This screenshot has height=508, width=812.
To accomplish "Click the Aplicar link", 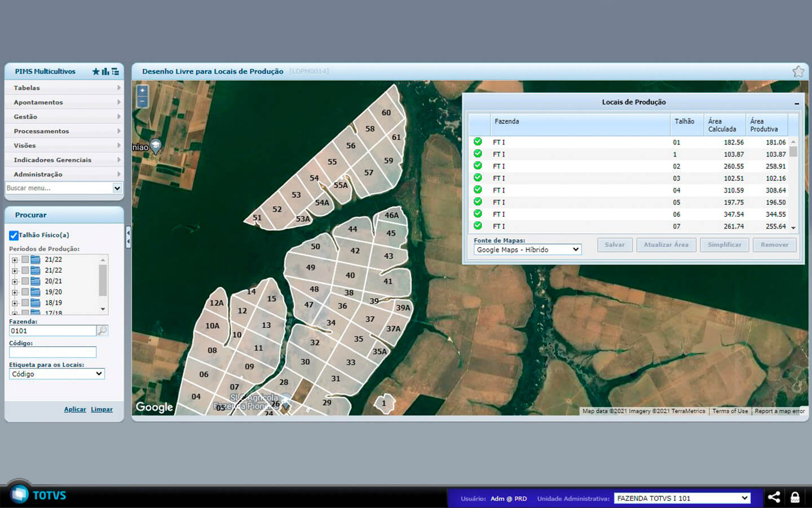I will coord(75,409).
